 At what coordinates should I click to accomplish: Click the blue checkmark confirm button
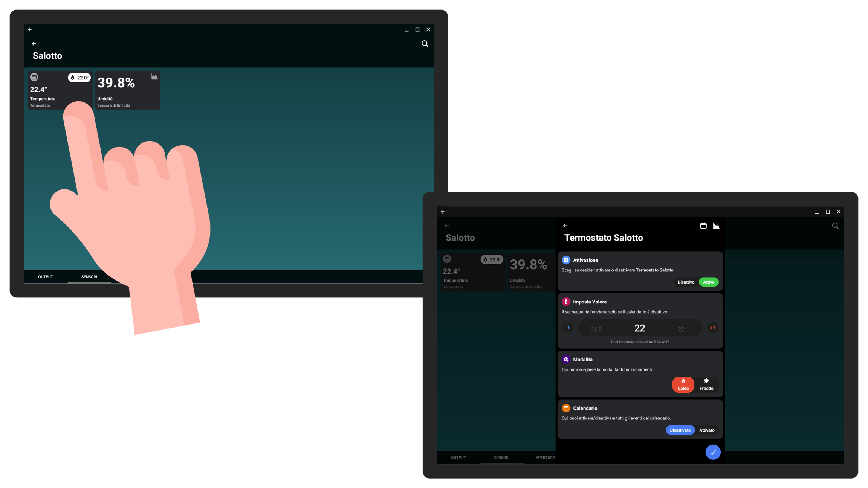pos(713,452)
